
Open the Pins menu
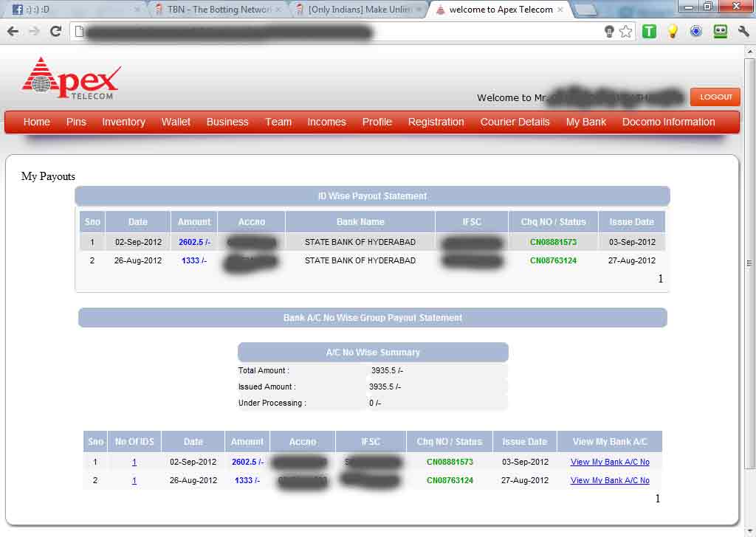tap(76, 122)
